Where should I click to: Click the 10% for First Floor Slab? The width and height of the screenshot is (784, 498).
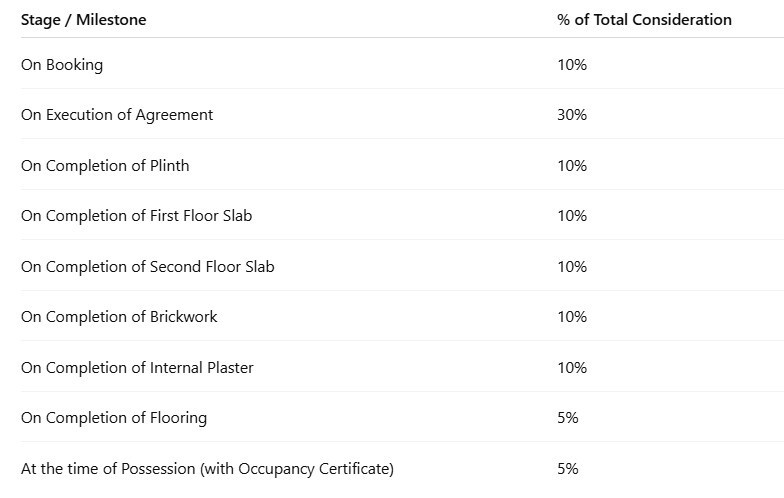pos(572,216)
